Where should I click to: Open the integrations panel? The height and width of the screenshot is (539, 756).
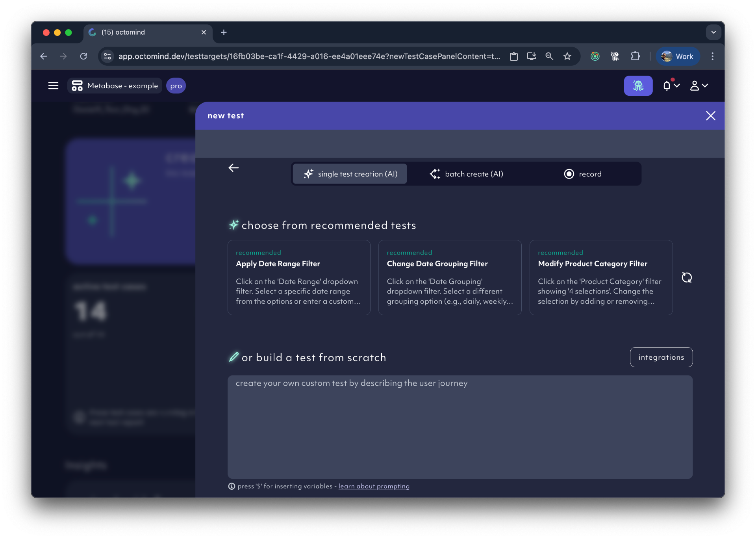661,357
